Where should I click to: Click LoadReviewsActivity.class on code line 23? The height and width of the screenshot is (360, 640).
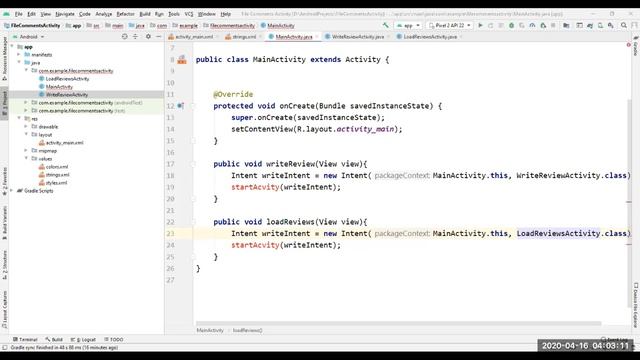click(x=571, y=233)
